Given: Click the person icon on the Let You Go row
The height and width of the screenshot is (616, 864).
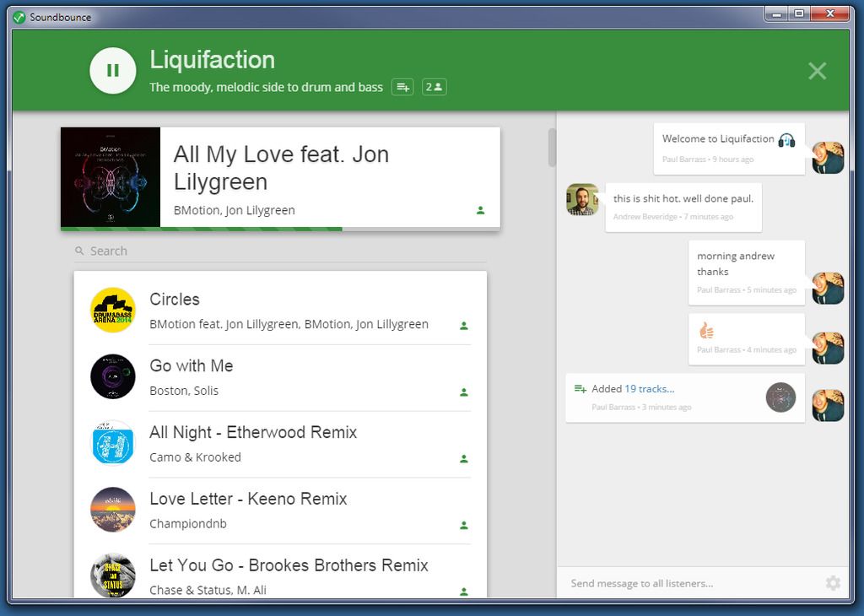Looking at the screenshot, I should [x=464, y=592].
